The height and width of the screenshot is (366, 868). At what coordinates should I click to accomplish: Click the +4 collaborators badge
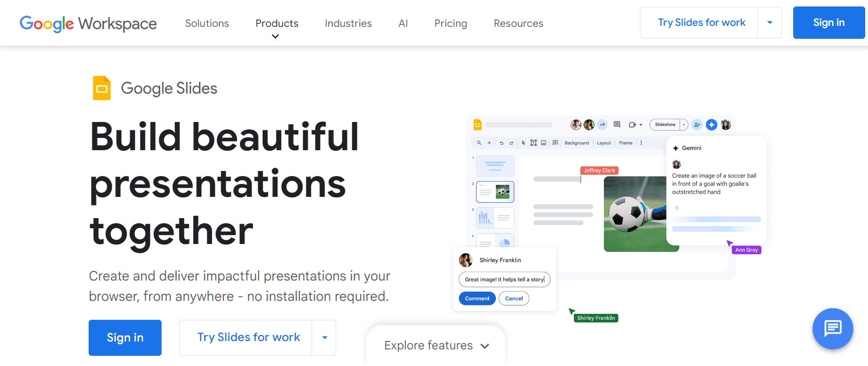(x=602, y=124)
